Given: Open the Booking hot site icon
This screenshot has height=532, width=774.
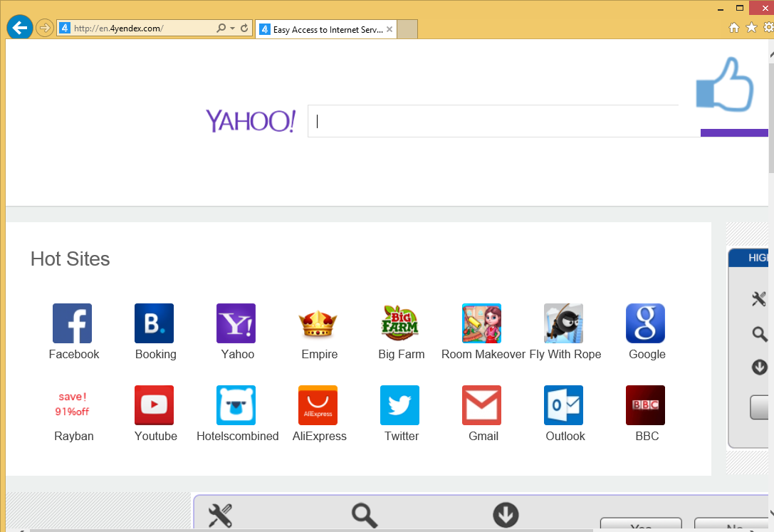Looking at the screenshot, I should click(154, 323).
